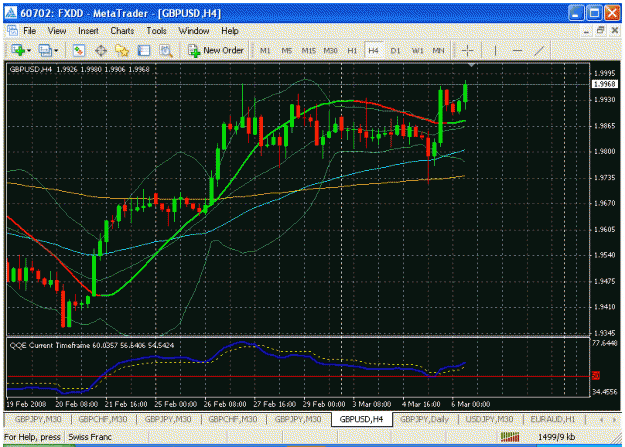Switch chart to M1 timeframe
The image size is (625, 447).
pyautogui.click(x=265, y=51)
